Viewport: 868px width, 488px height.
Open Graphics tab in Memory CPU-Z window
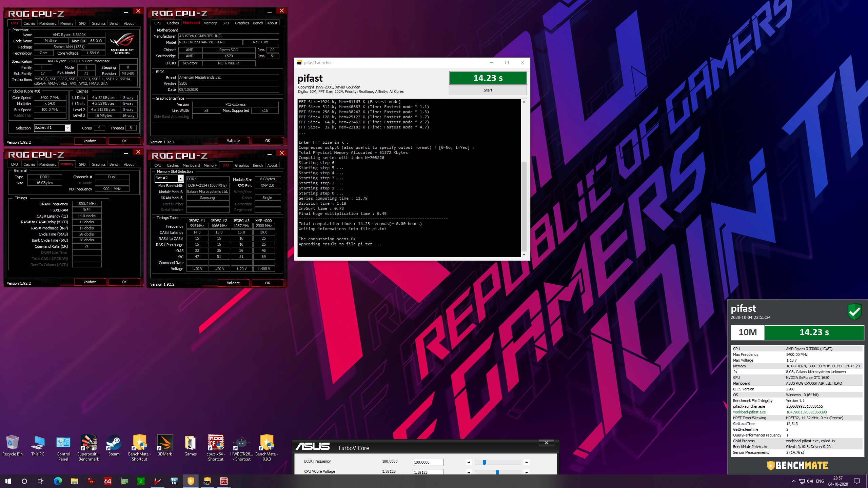pyautogui.click(x=99, y=164)
